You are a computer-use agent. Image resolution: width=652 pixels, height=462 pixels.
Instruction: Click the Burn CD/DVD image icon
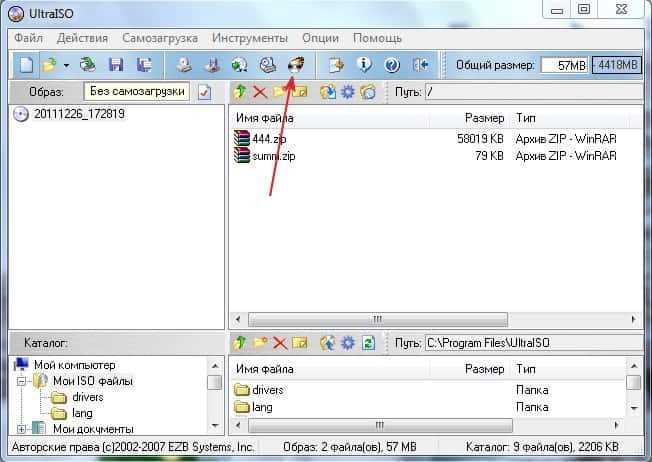(x=296, y=65)
